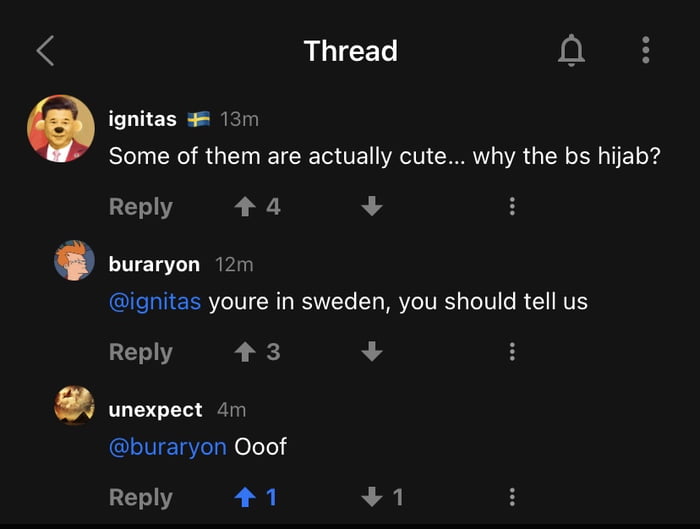Open the thread overflow menu at top
Screen dimensions: 700x529
[x=646, y=50]
